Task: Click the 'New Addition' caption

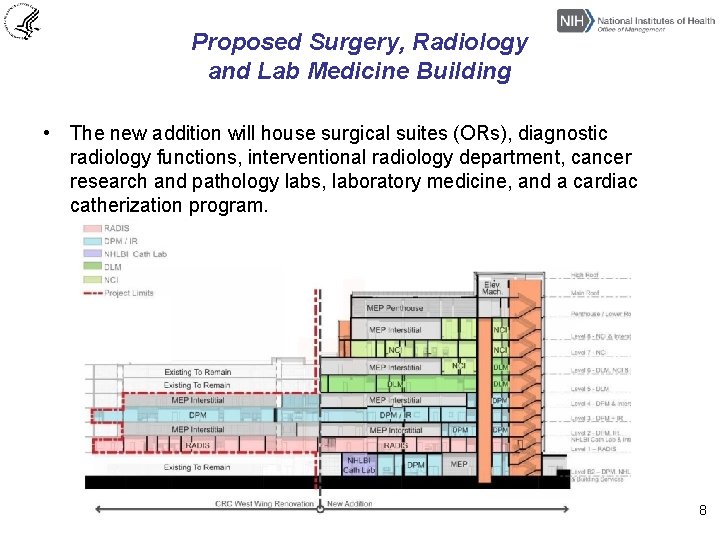Action: pyautogui.click(x=349, y=504)
